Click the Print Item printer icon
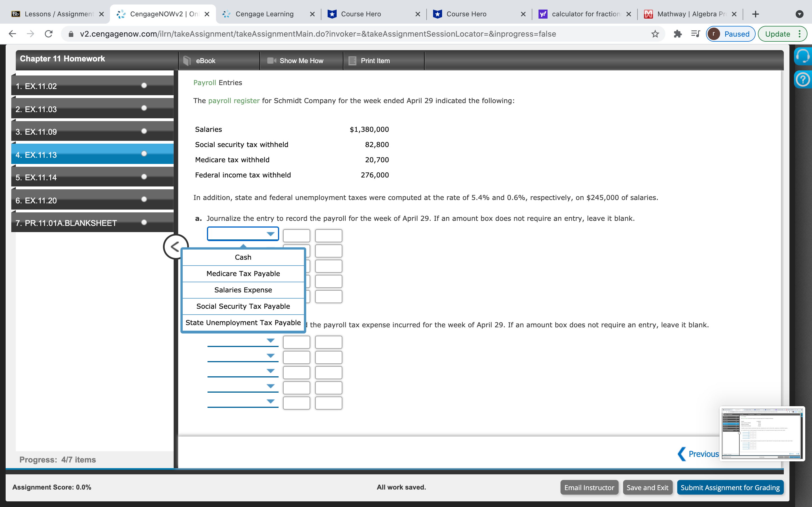 click(352, 61)
